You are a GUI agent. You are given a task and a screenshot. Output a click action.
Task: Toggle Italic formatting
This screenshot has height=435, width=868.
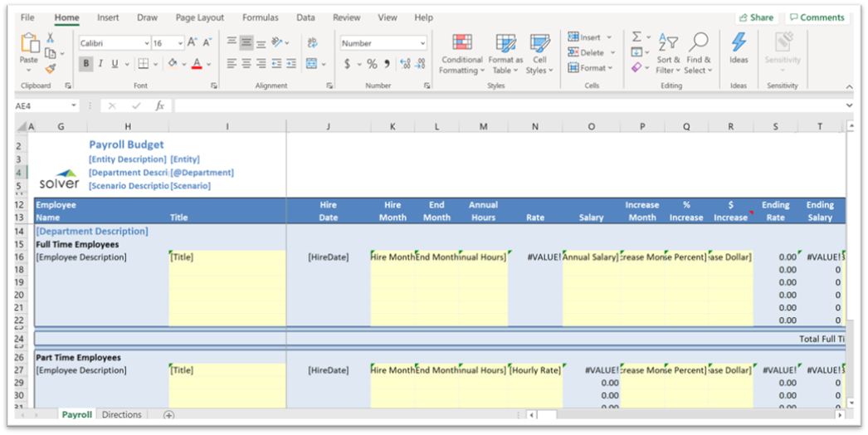[101, 64]
